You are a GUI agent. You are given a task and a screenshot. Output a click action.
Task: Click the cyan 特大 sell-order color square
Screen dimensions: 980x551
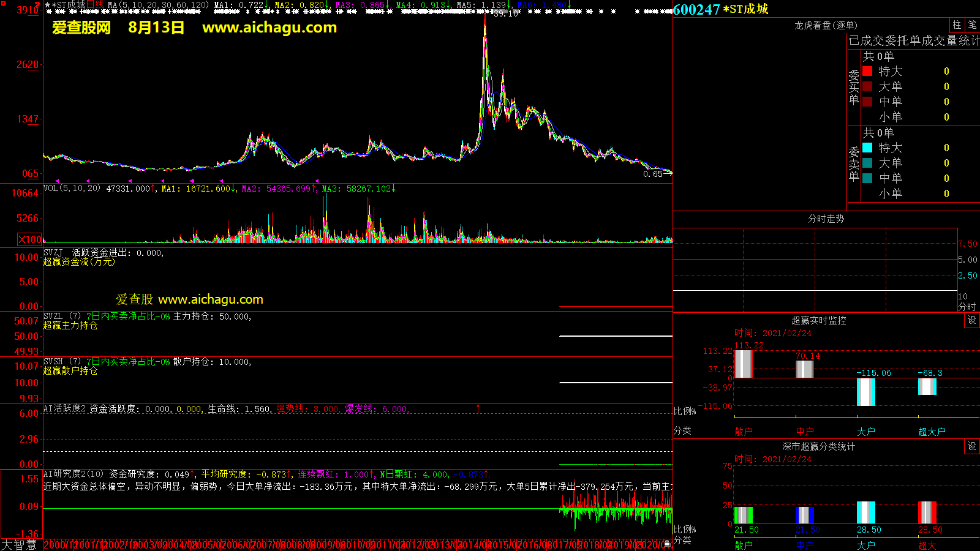click(x=867, y=148)
